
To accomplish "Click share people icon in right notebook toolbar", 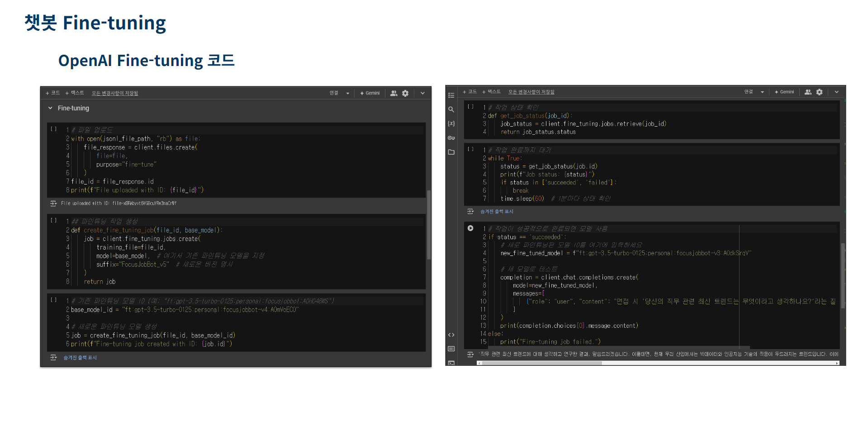I will tap(808, 92).
